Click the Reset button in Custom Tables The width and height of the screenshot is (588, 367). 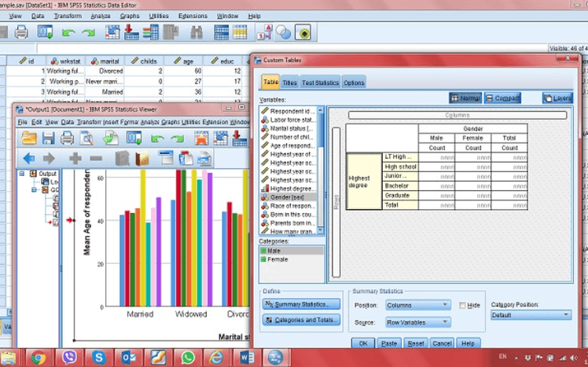[416, 343]
